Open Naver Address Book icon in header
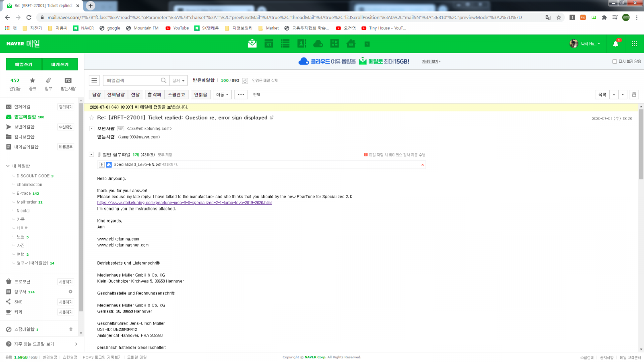This screenshot has width=644, height=362. tap(302, 43)
